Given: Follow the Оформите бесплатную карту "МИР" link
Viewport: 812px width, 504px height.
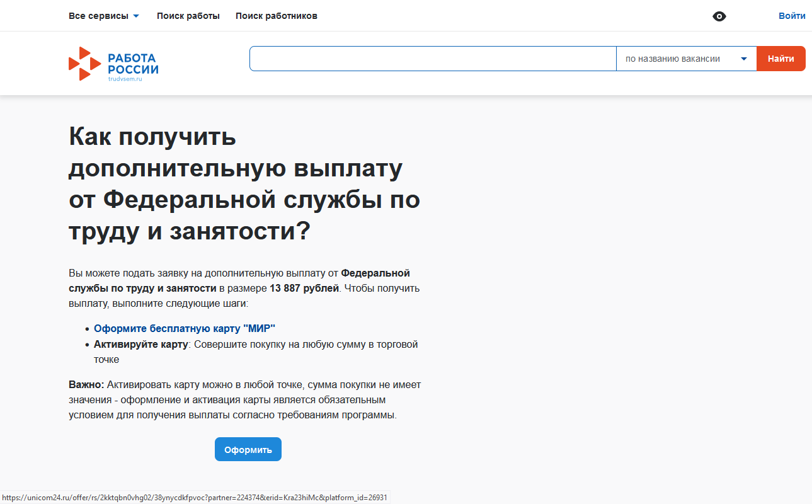Looking at the screenshot, I should coord(185,328).
